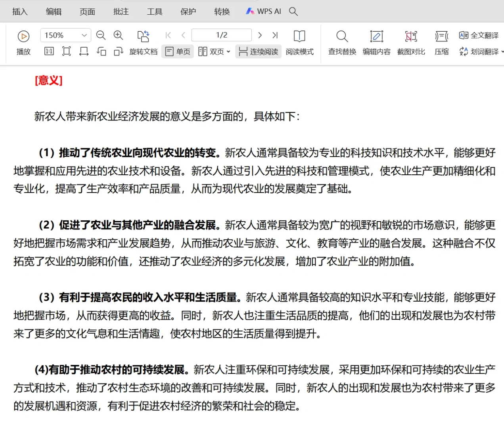Open the 工具 menu tab
Viewport: 504px width, 428px height.
click(155, 11)
